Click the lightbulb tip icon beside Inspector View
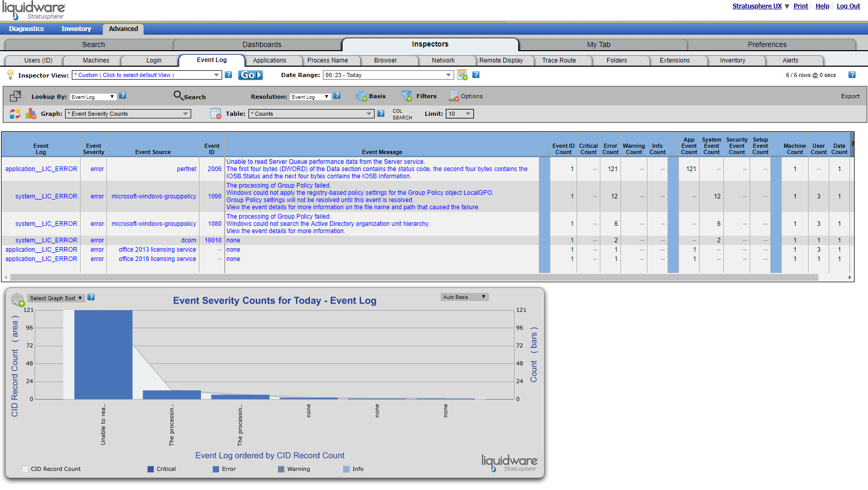 pos(10,75)
